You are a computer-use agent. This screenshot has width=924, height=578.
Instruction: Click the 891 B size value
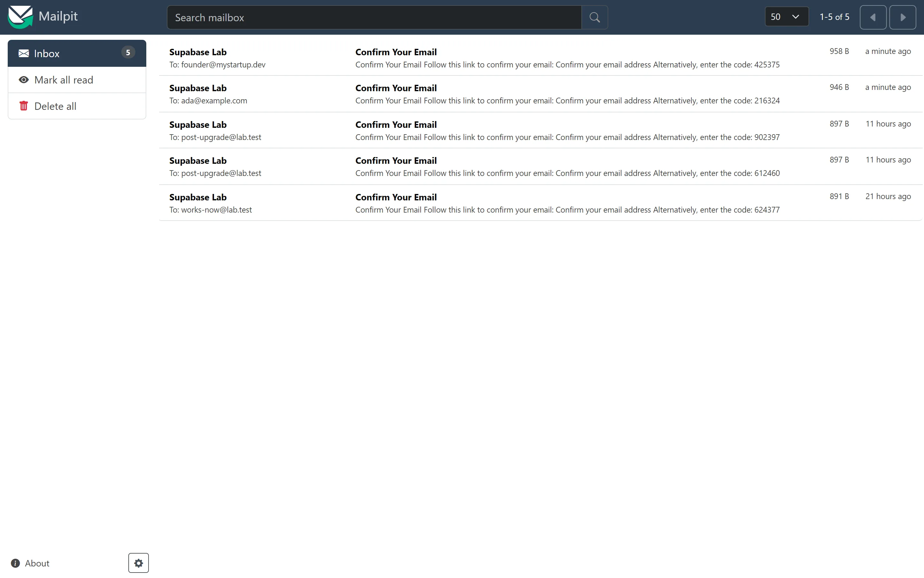839,197
